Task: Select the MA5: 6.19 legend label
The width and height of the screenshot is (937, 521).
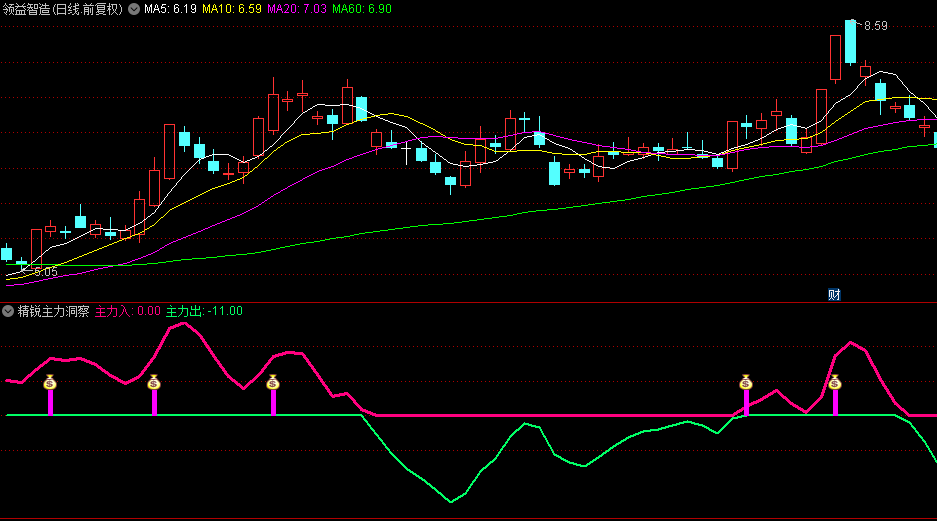Action: pyautogui.click(x=170, y=9)
